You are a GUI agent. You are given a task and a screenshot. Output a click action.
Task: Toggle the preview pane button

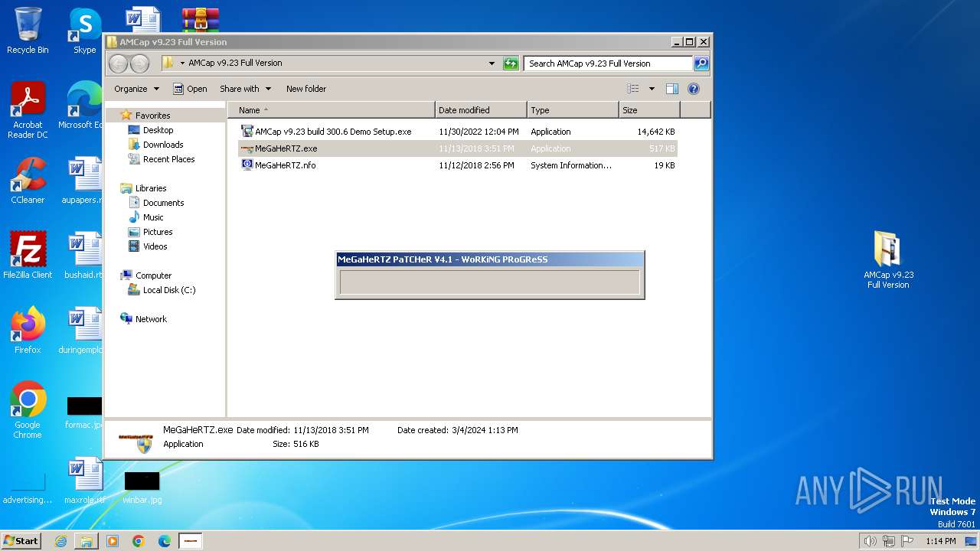coord(672,89)
